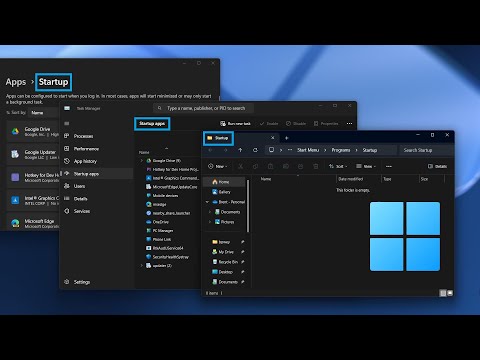480x360 pixels.
Task: Expand Documents under Brent - Personal
Action: [x=210, y=212]
